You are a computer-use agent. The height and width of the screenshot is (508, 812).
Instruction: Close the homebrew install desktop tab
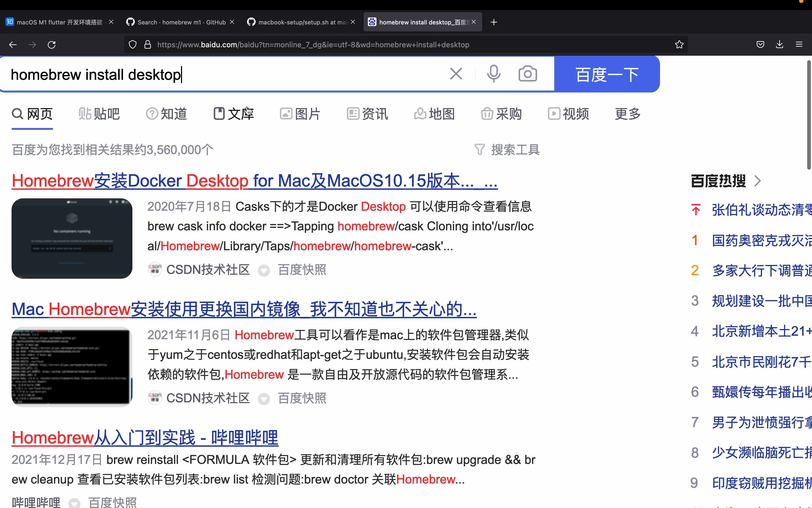tap(473, 22)
